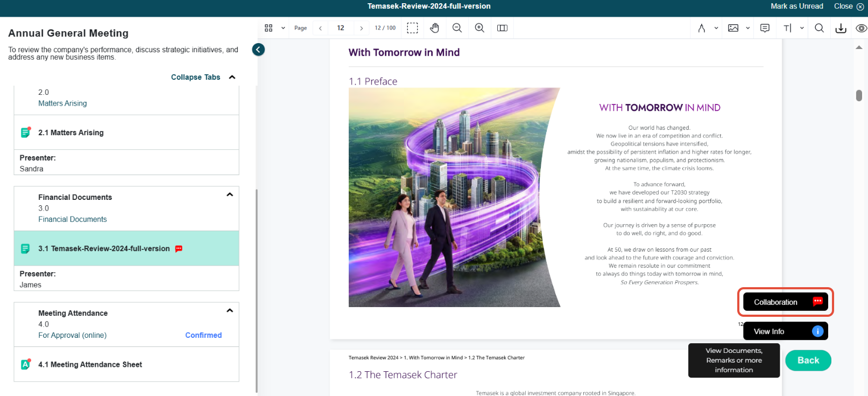Toggle the two-page column layout icon
Image resolution: width=868 pixels, height=396 pixels.
[x=502, y=28]
